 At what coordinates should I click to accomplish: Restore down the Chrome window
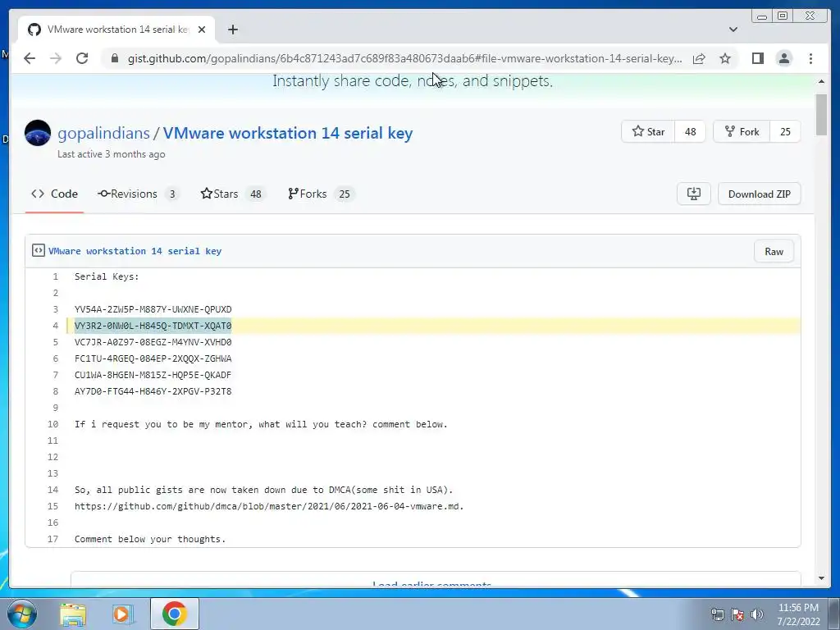[783, 16]
